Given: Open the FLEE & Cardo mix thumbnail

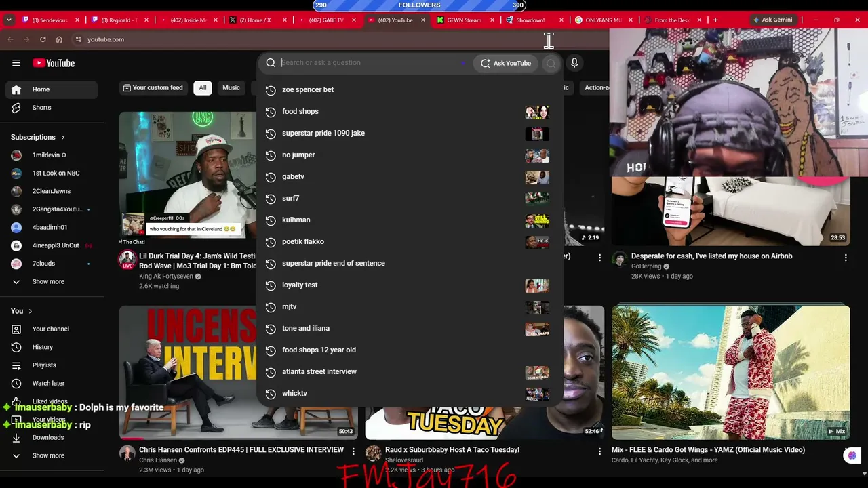Looking at the screenshot, I should pyautogui.click(x=731, y=372).
